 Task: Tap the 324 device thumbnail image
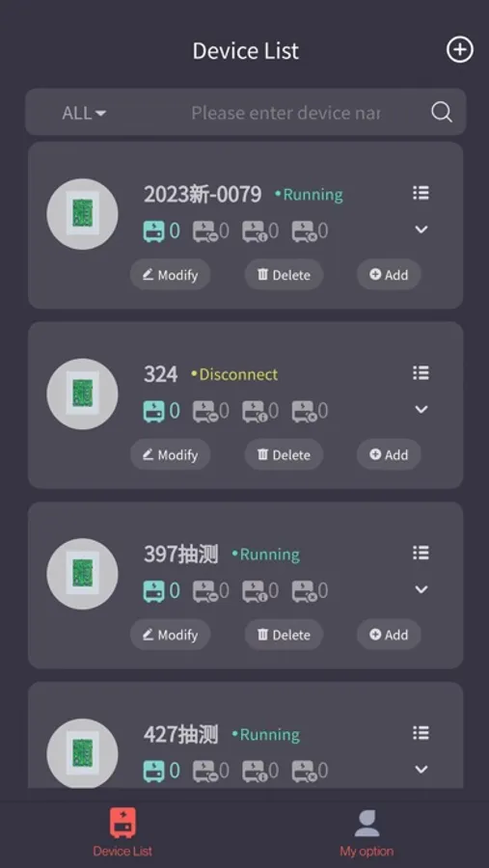pyautogui.click(x=83, y=393)
